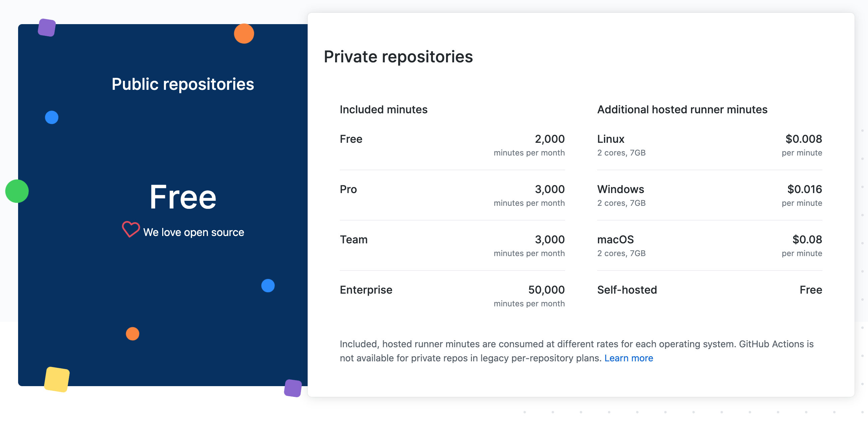Screen dimensions: 868x421
Task: Open the Learn more link
Action: 628,358
